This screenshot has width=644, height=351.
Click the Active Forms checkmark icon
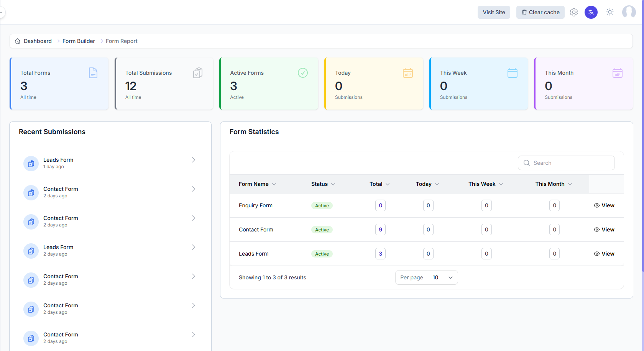tap(303, 73)
